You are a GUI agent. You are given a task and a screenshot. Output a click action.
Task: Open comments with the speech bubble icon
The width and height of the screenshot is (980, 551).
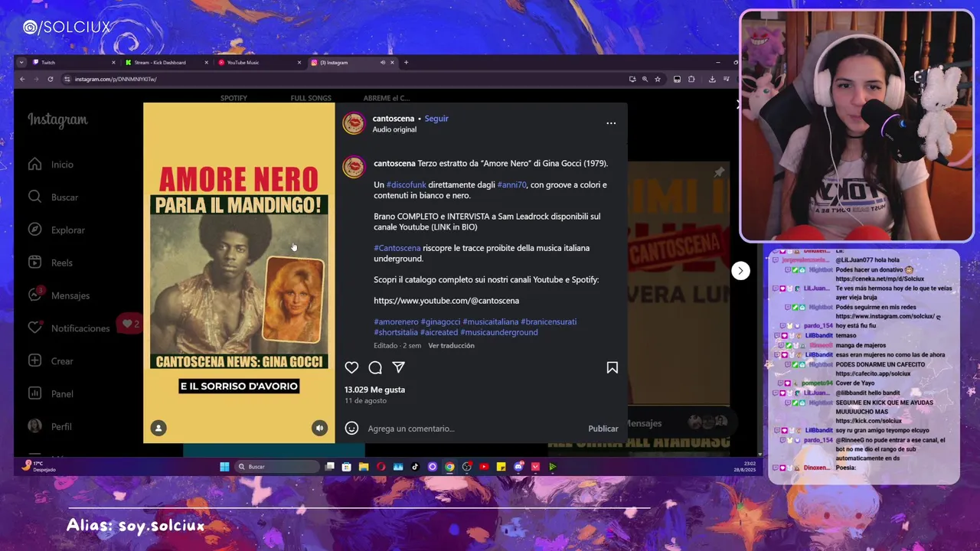[375, 368]
